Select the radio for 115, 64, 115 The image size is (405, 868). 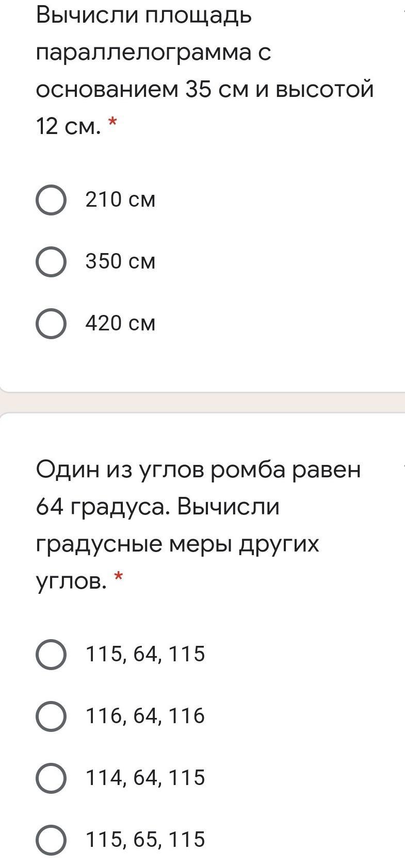51,654
